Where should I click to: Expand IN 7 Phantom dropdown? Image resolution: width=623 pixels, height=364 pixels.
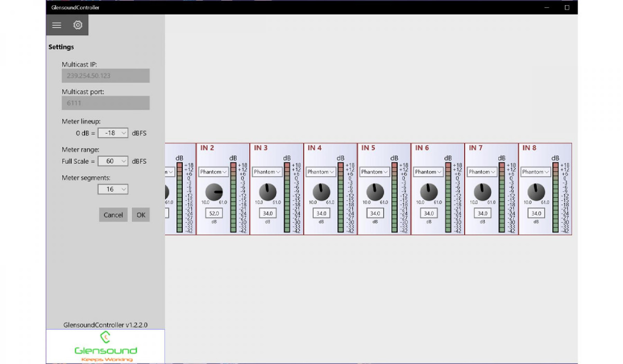click(482, 172)
